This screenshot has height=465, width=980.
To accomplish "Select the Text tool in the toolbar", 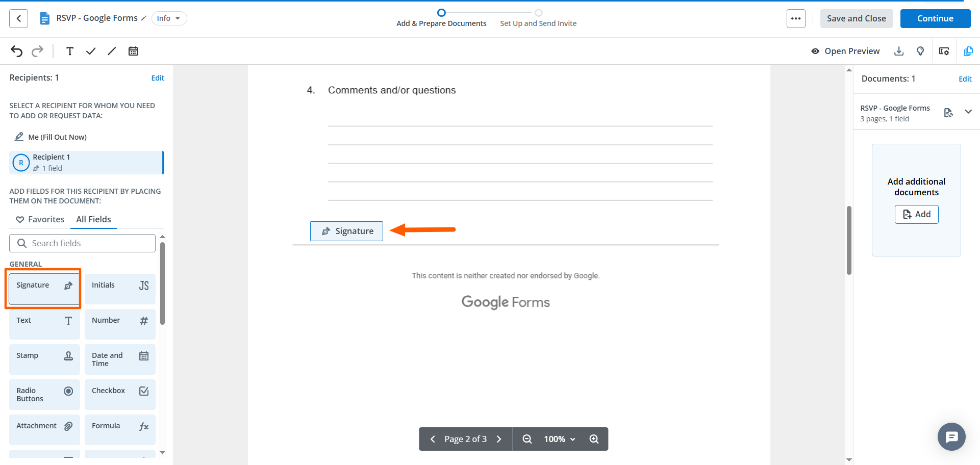I will pos(70,51).
